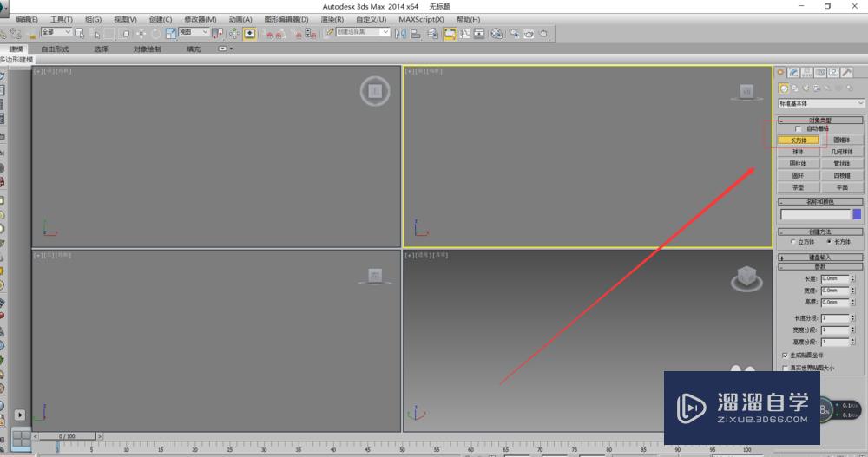Click the Render Production teapot icon
Screen dimensions: 868x457
(543, 34)
